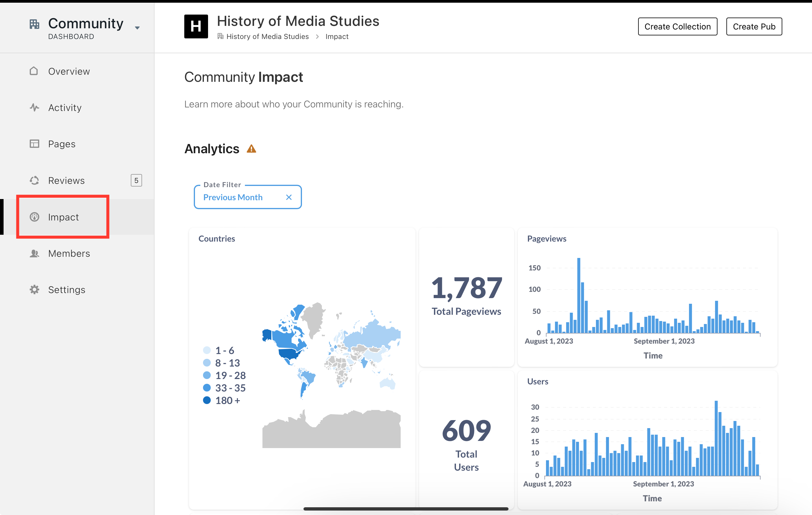
Task: Click the Reviews circular icon
Action: pyautogui.click(x=34, y=181)
